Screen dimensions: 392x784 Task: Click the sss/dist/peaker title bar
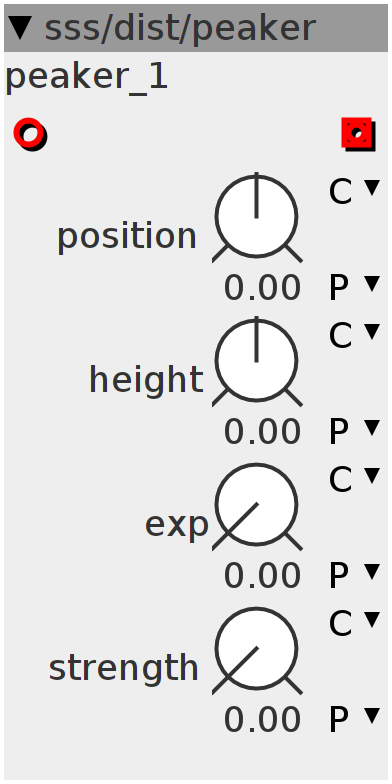(196, 28)
